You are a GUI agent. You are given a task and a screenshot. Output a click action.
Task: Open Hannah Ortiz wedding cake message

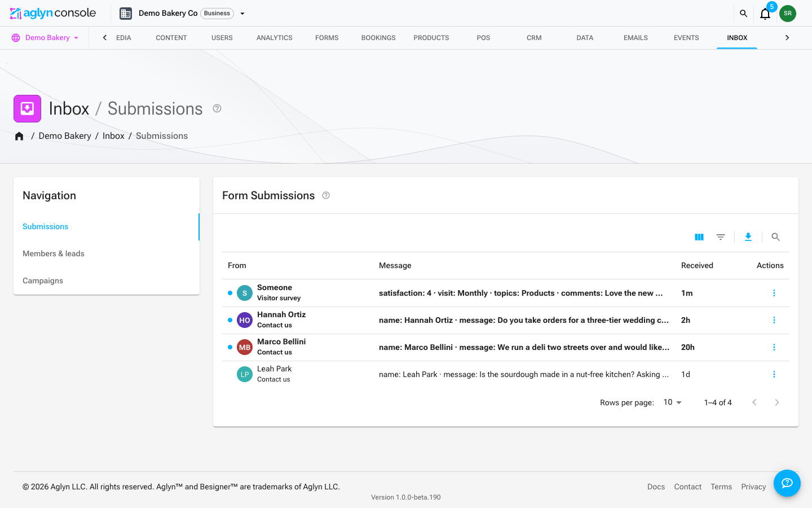(524, 320)
